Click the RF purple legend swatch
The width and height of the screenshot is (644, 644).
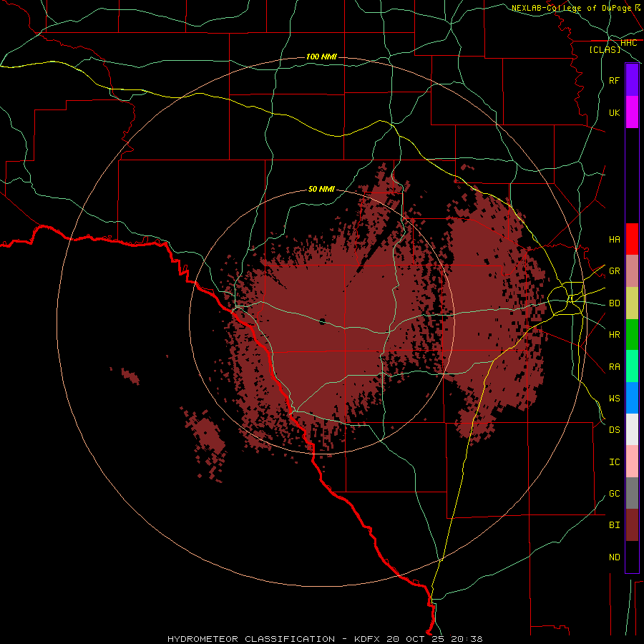pyautogui.click(x=632, y=80)
